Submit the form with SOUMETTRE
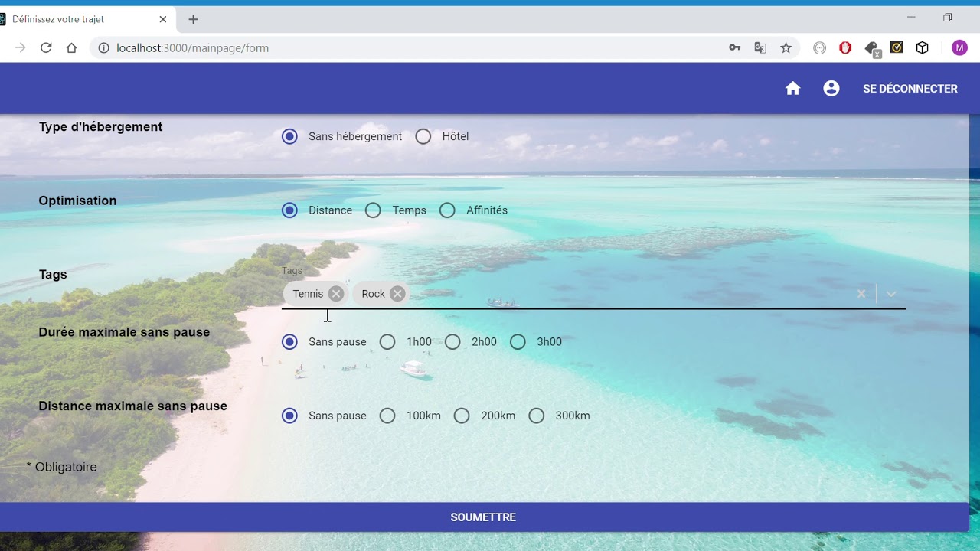Viewport: 980px width, 551px height. (x=483, y=517)
